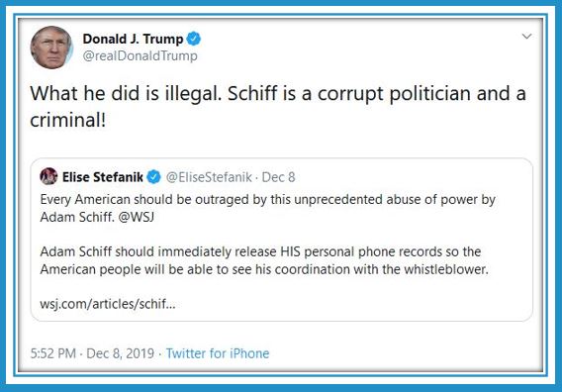
Task: Click the Donald J. Trump display name
Action: tap(133, 39)
